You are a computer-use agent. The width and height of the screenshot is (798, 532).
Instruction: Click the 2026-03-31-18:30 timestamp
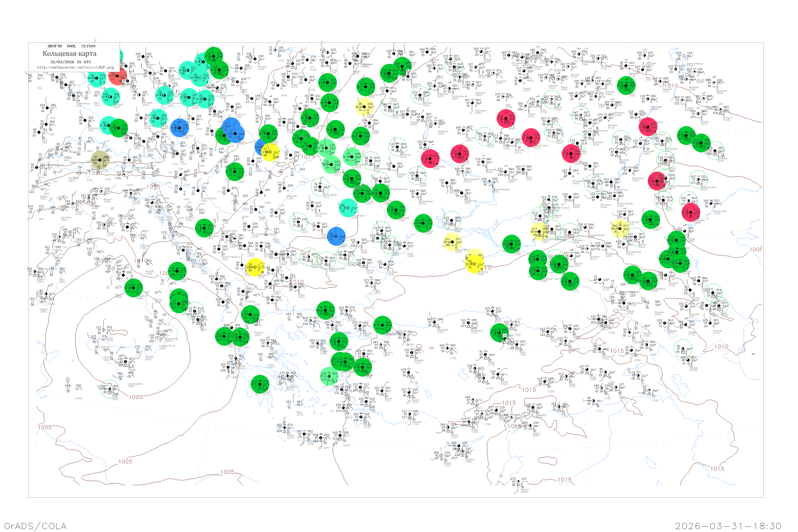728,526
